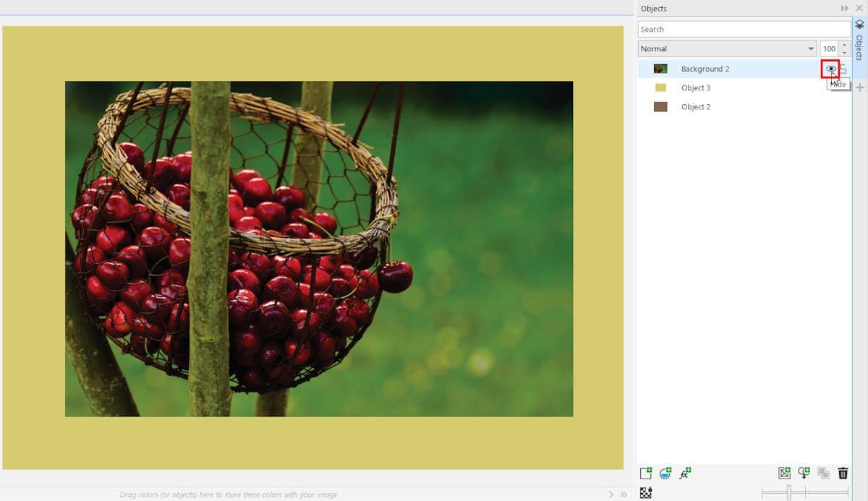Enable Lock Object Transparency checkerboard toggle
868x501 pixels.
coord(645,490)
